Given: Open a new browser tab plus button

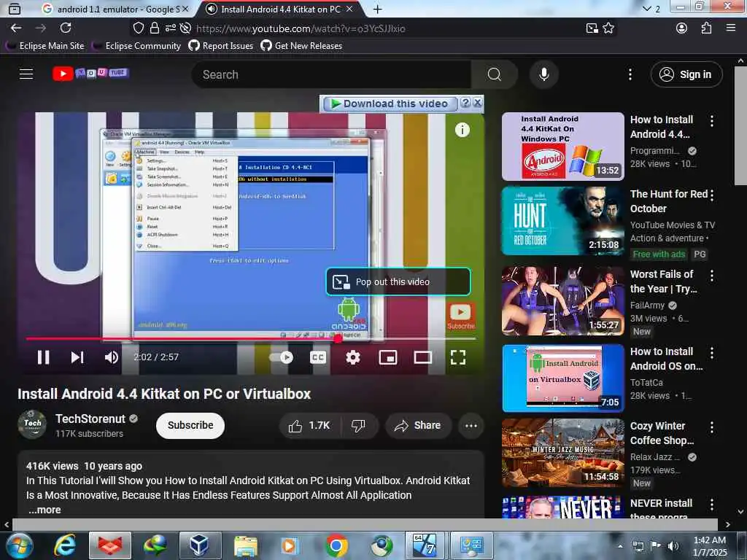Looking at the screenshot, I should pos(377,9).
